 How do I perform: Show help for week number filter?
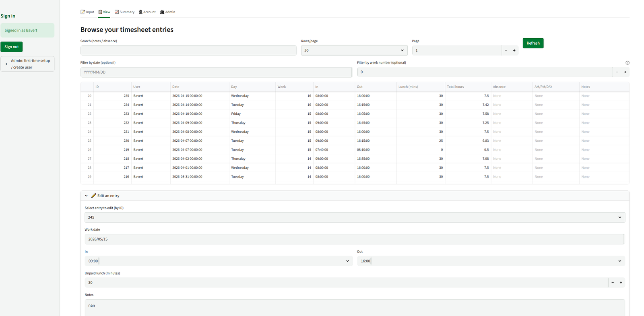point(627,63)
